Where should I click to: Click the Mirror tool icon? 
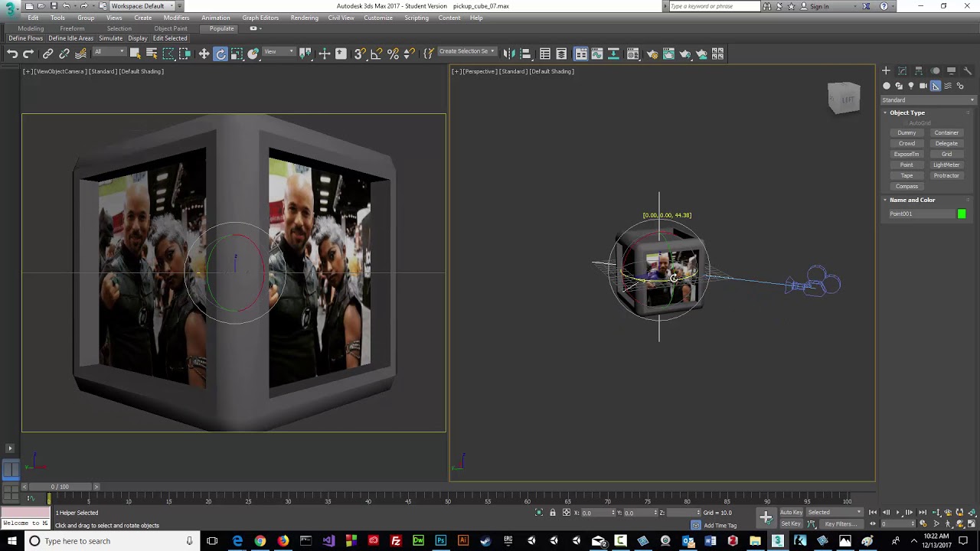tap(509, 54)
